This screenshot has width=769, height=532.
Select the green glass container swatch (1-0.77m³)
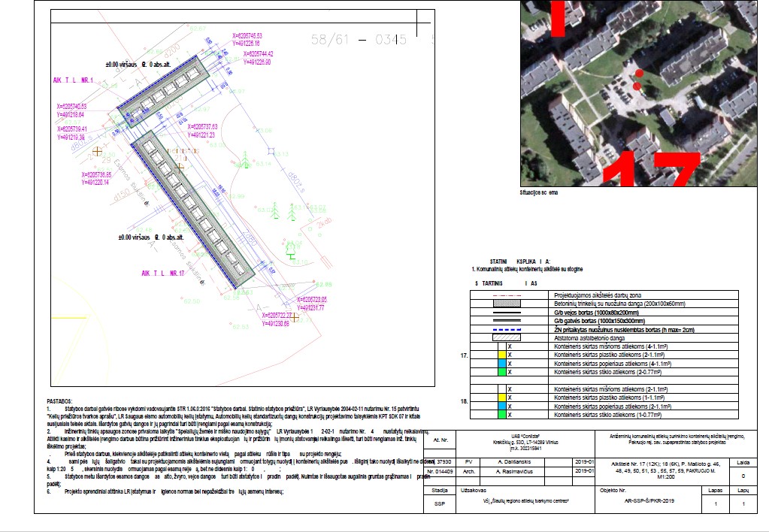(x=502, y=414)
